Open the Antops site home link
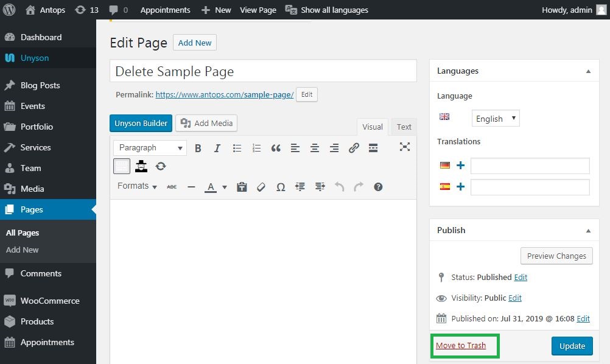This screenshot has height=364, width=610. (x=45, y=10)
